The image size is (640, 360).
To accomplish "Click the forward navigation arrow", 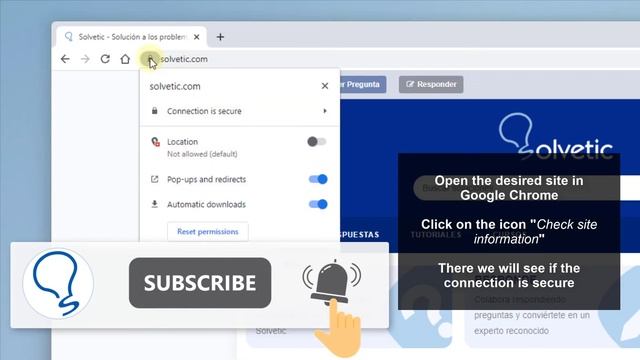I will coord(85,59).
